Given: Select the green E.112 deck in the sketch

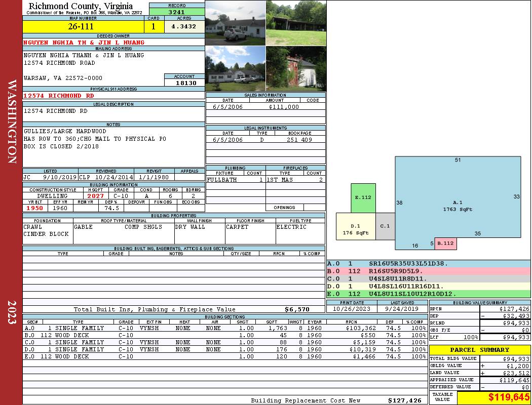Looking at the screenshot, I should pyautogui.click(x=363, y=198).
